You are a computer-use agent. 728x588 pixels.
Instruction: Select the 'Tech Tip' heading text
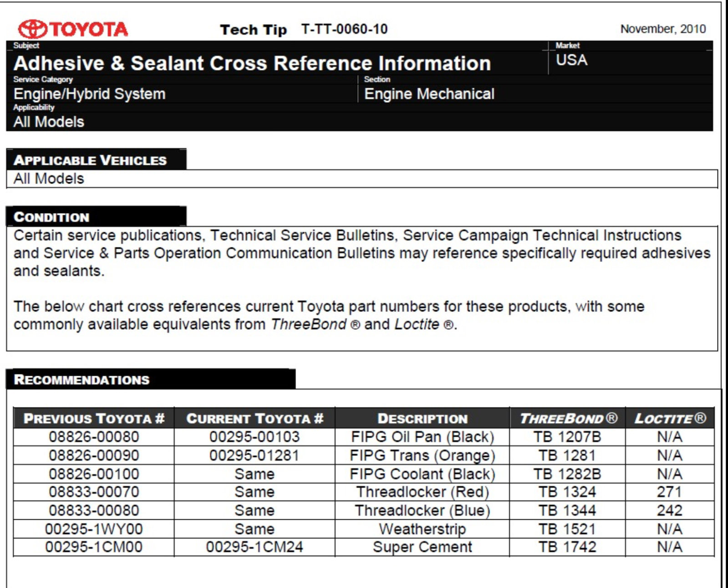[x=254, y=30]
